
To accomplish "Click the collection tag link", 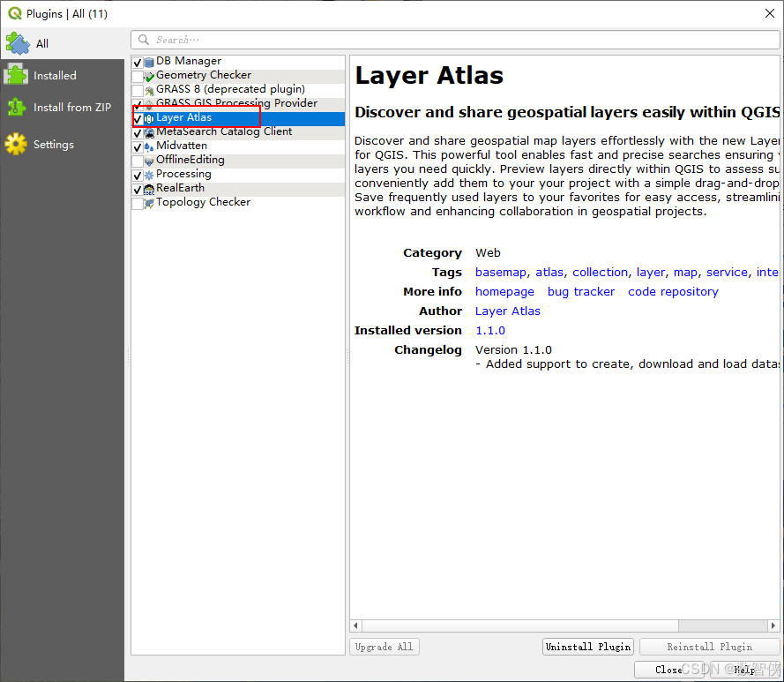I will click(600, 273).
